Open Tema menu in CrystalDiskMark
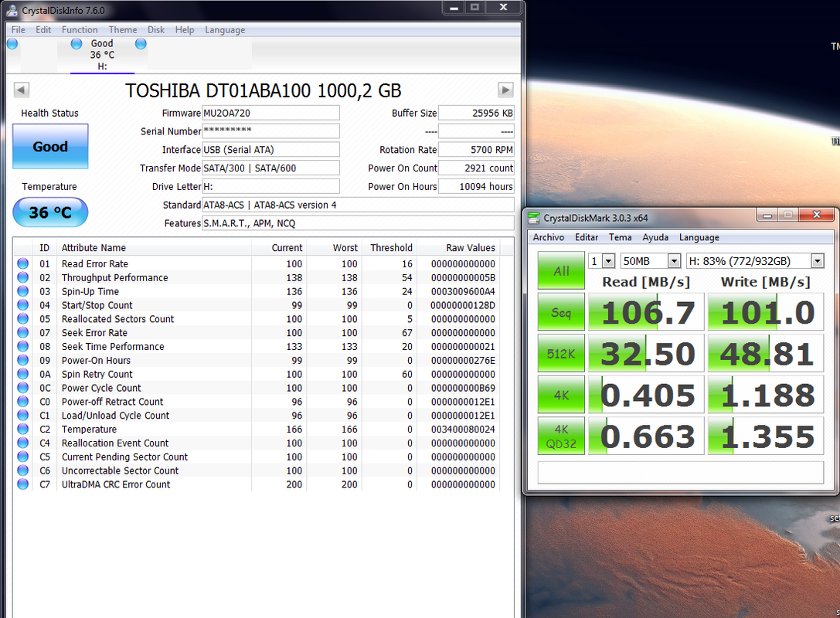Image resolution: width=840 pixels, height=618 pixels. (x=620, y=237)
